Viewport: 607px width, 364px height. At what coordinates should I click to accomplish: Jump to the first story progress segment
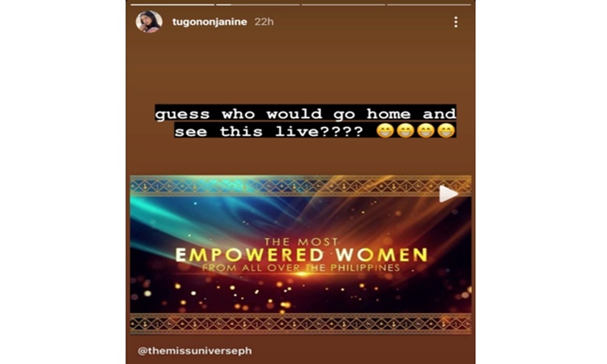[x=172, y=5]
